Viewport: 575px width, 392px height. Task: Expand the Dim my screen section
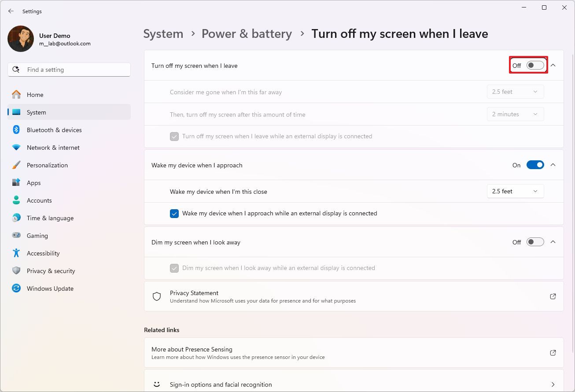pyautogui.click(x=553, y=242)
